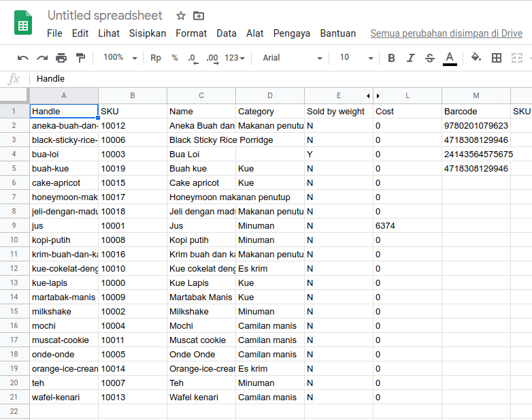Image resolution: width=532 pixels, height=420 pixels.
Task: Open the text color picker
Action: (449, 58)
